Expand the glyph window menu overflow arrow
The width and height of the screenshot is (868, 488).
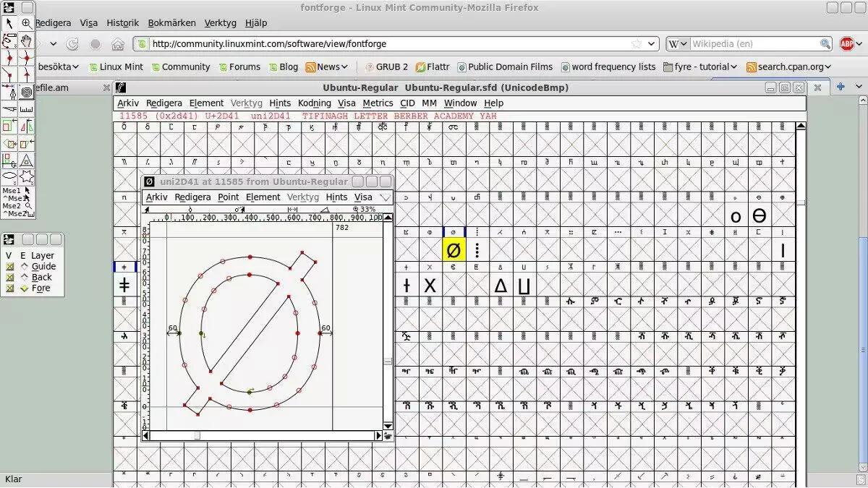tap(385, 197)
